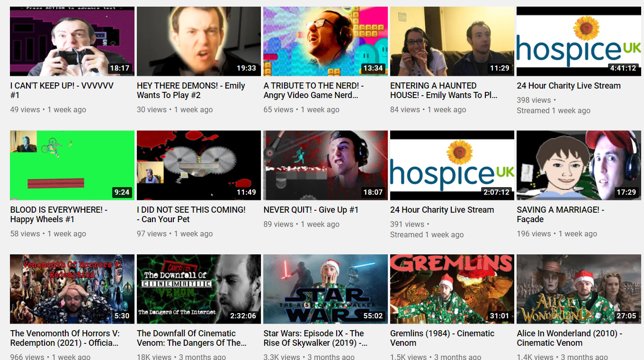644x360 pixels.
Task: Click 'Alice In Wonderland (2010) - Cinematic Venom' title
Action: coord(570,338)
